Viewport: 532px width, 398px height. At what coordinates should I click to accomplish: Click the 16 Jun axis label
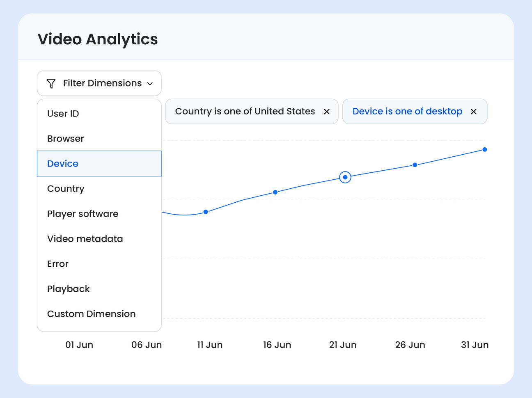click(x=277, y=345)
